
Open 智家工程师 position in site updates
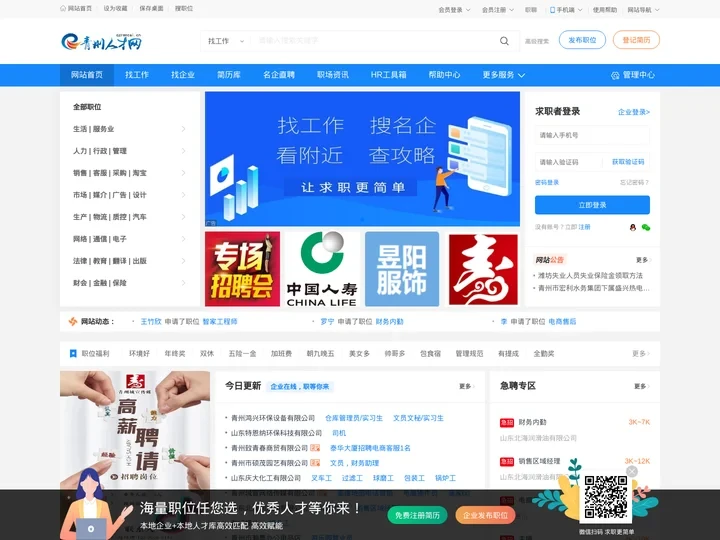click(220, 321)
